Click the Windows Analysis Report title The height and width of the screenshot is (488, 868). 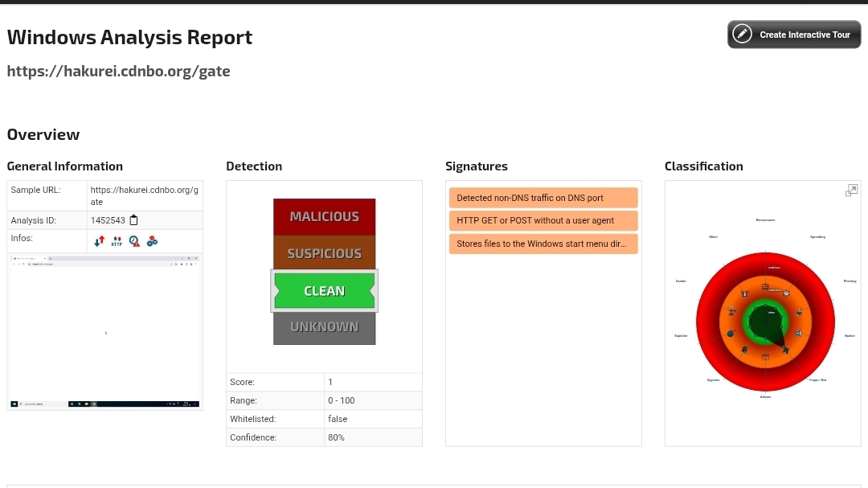[129, 37]
